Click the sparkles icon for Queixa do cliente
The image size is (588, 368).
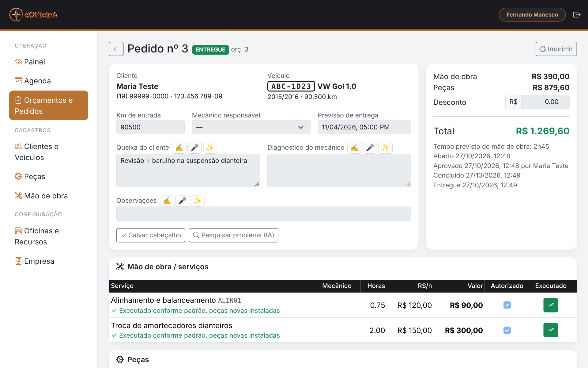210,148
